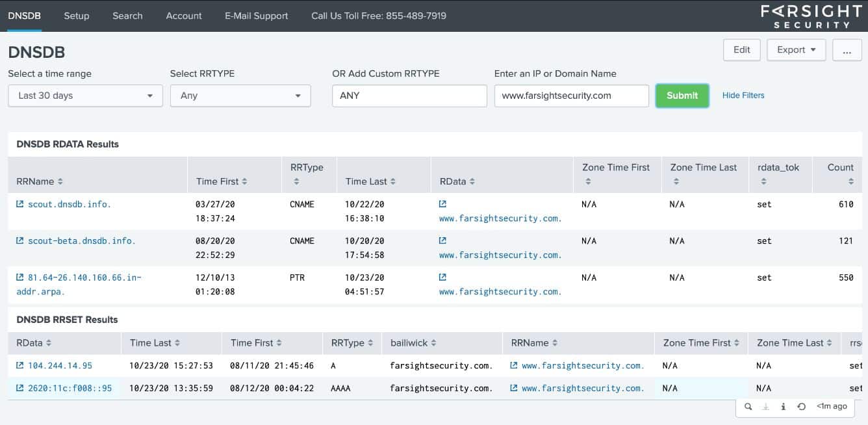Click the IP or Domain Name input field
Screen dimensions: 868x425
[x=572, y=96]
